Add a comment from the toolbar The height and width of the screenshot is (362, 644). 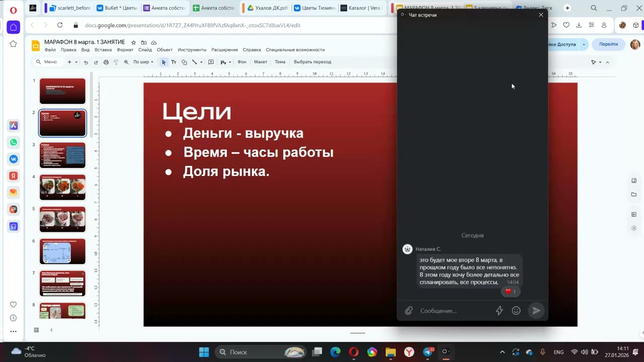coord(211,62)
